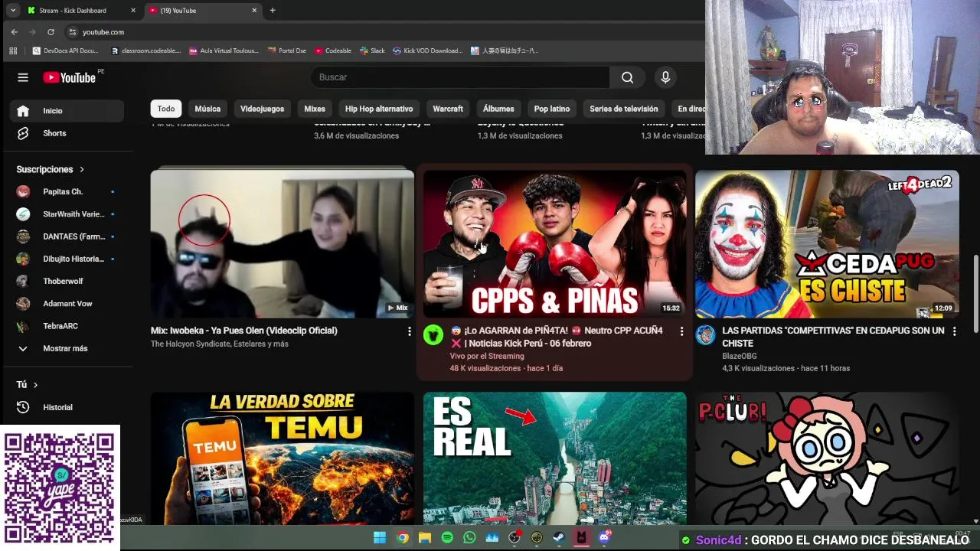Viewport: 980px width, 551px height.
Task: Open StarWraith subscription channel
Action: click(67, 214)
